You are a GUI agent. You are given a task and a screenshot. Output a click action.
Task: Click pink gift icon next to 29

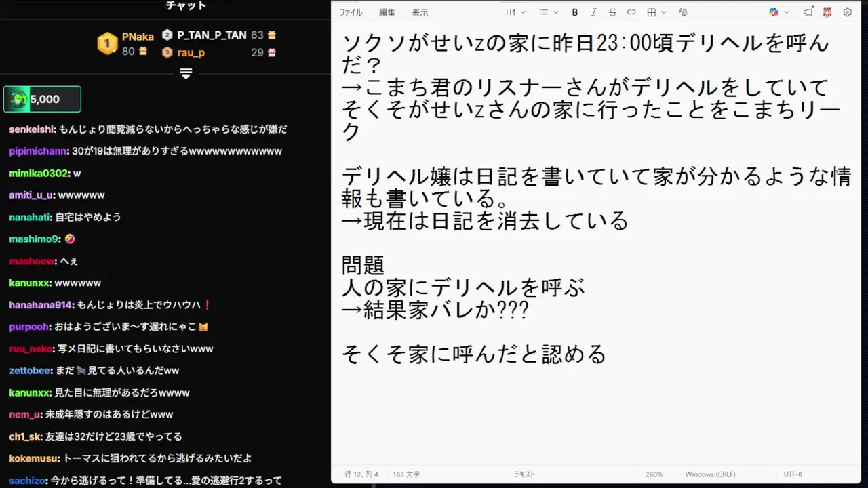pos(272,52)
